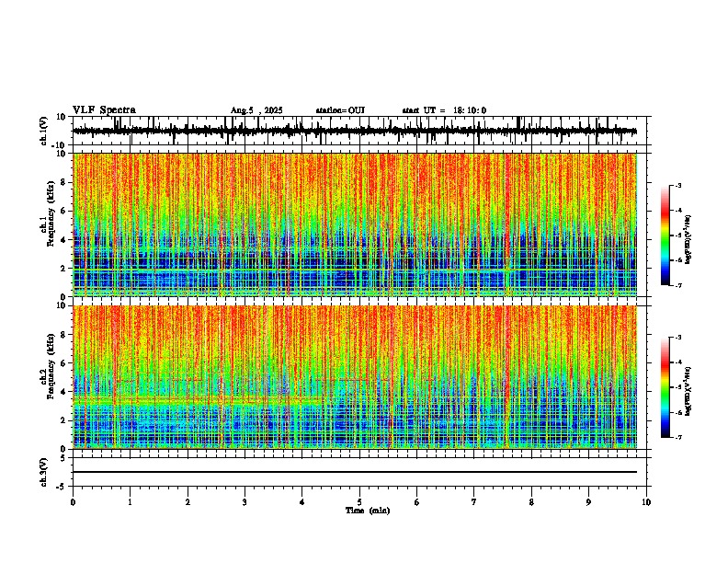Click the "-7" label on ch.2 color bar
Screen dimensions: 728x563
677,437
